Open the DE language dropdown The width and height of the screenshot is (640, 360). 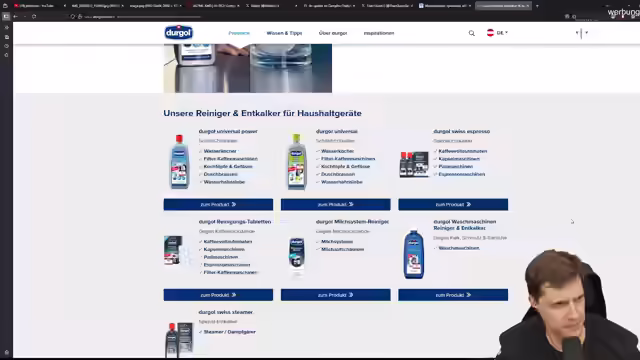pyautogui.click(x=502, y=33)
